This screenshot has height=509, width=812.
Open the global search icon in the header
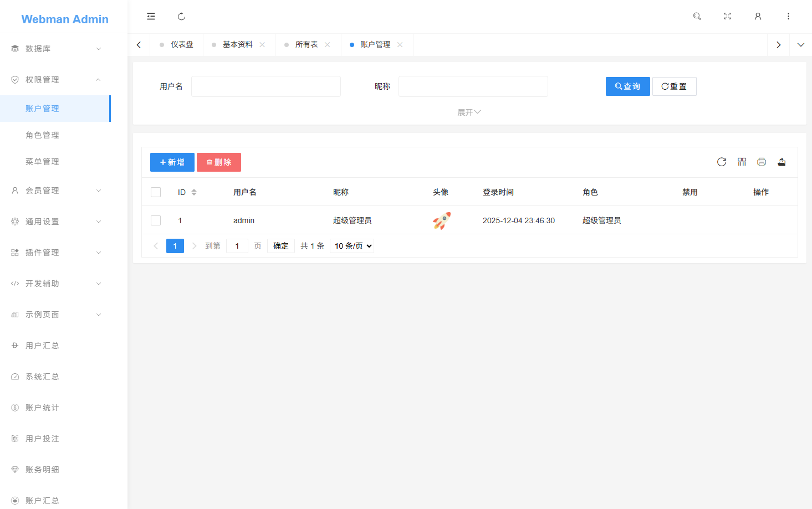tap(697, 16)
